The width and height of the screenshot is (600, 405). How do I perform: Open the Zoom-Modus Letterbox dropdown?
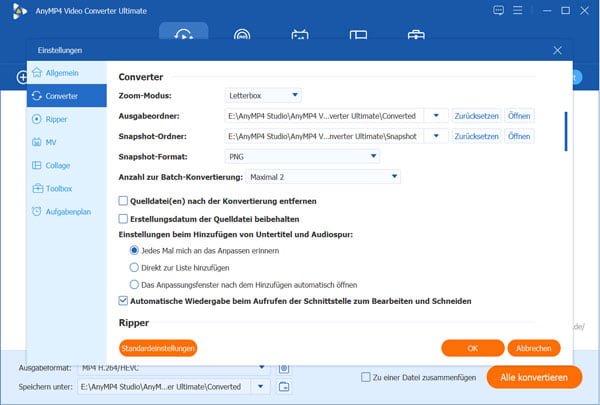[x=263, y=95]
